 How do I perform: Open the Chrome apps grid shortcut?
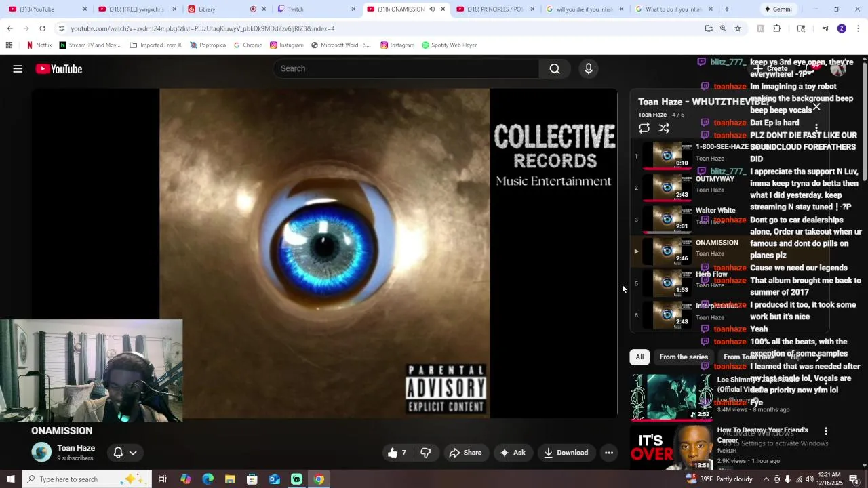[x=9, y=45]
